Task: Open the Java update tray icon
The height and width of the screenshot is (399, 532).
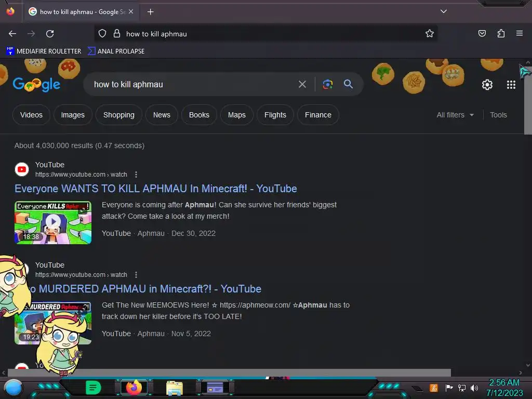Action: pyautogui.click(x=434, y=388)
